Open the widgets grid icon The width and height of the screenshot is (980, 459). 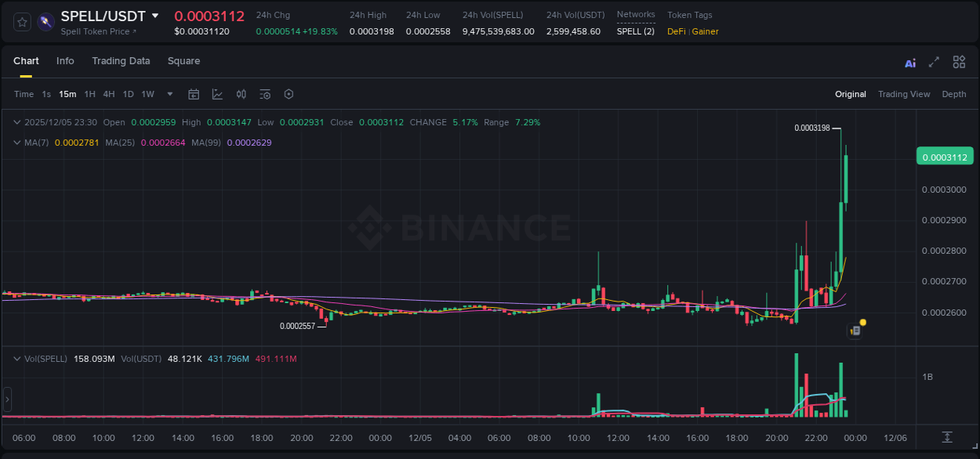959,61
